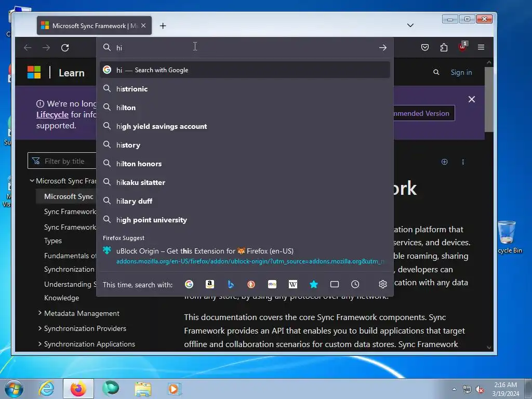Choose the 'history' suggestion
Screen dimensions: 532x399
tap(245, 145)
